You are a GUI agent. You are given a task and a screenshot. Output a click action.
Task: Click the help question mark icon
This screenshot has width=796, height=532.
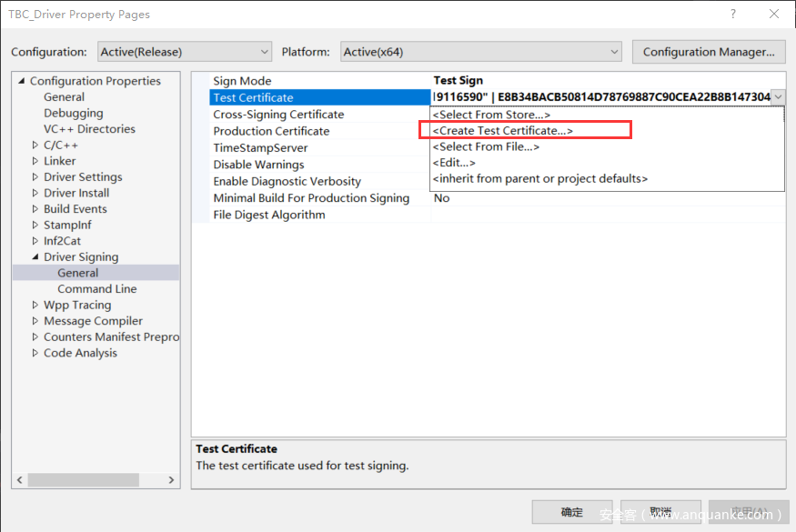[733, 15]
